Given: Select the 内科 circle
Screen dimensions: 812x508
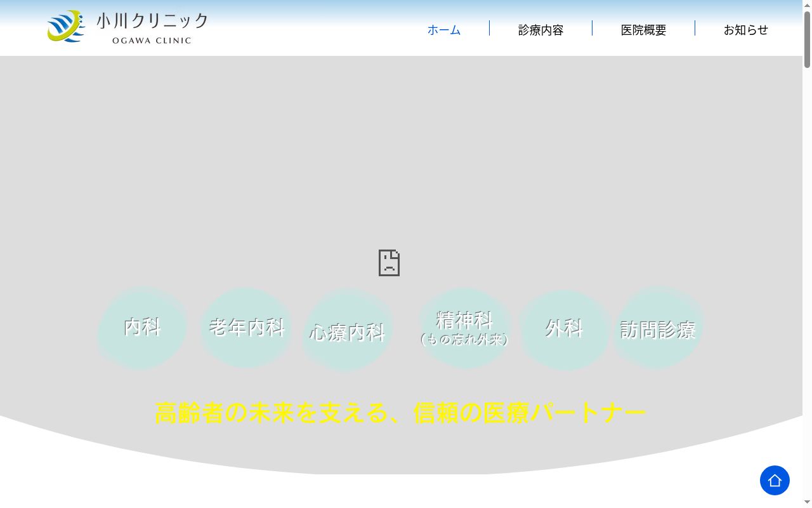Looking at the screenshot, I should tap(142, 328).
